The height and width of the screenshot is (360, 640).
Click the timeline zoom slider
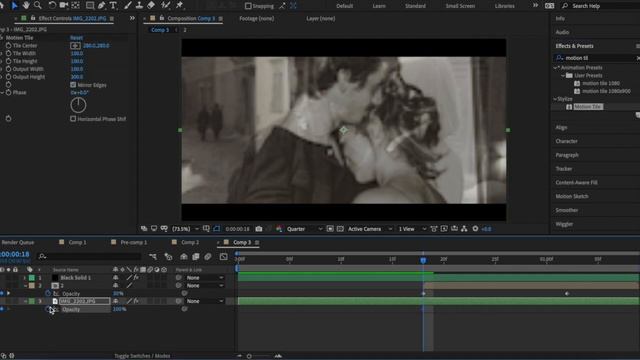pyautogui.click(x=249, y=356)
